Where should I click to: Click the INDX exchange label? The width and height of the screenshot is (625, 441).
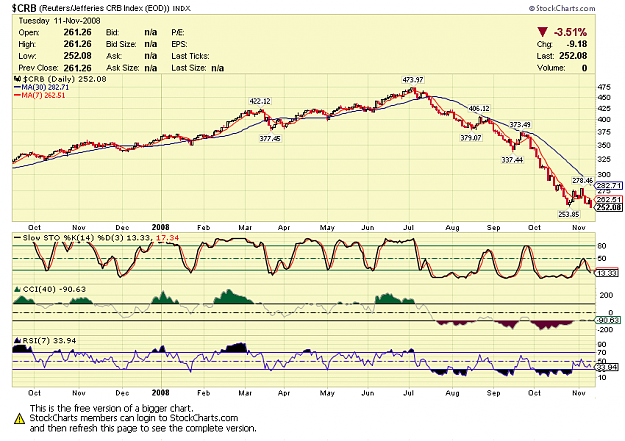pos(182,8)
